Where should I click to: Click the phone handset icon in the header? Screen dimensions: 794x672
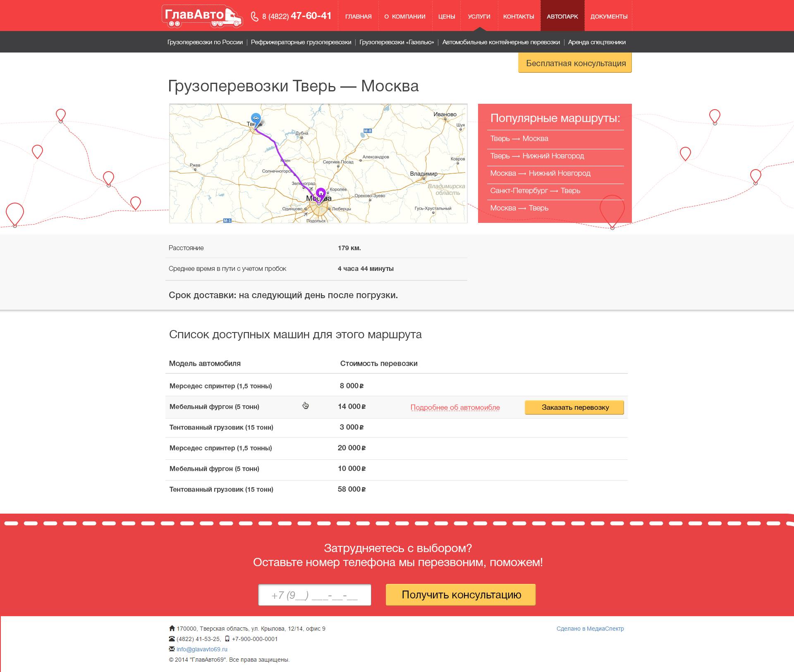tap(255, 16)
